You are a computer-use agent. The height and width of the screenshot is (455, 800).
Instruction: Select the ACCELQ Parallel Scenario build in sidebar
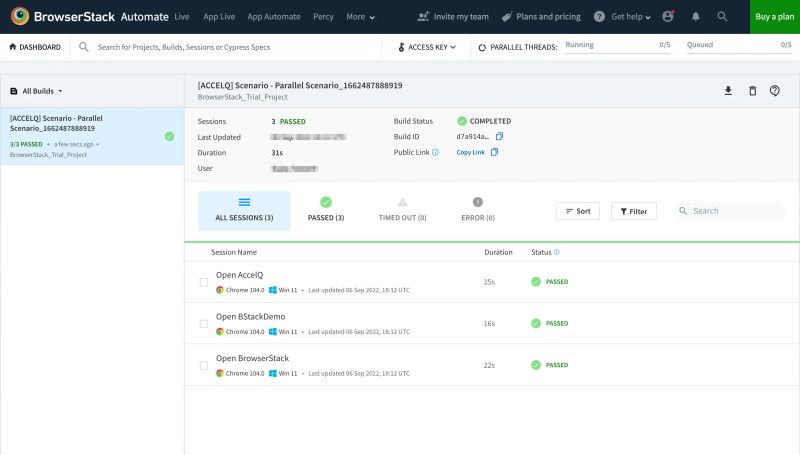92,136
